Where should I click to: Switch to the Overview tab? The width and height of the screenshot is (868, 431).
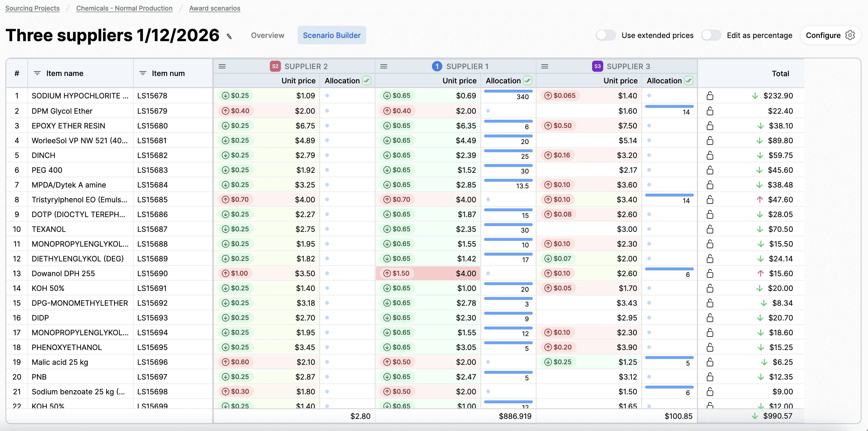(x=267, y=35)
